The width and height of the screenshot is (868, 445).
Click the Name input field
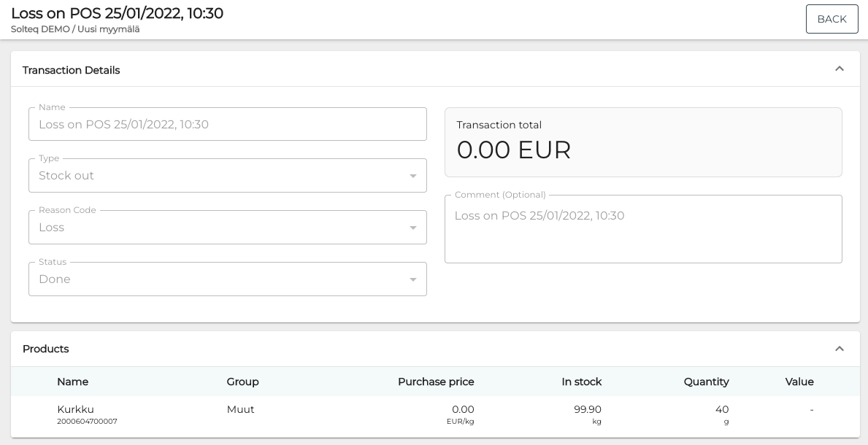click(x=227, y=125)
